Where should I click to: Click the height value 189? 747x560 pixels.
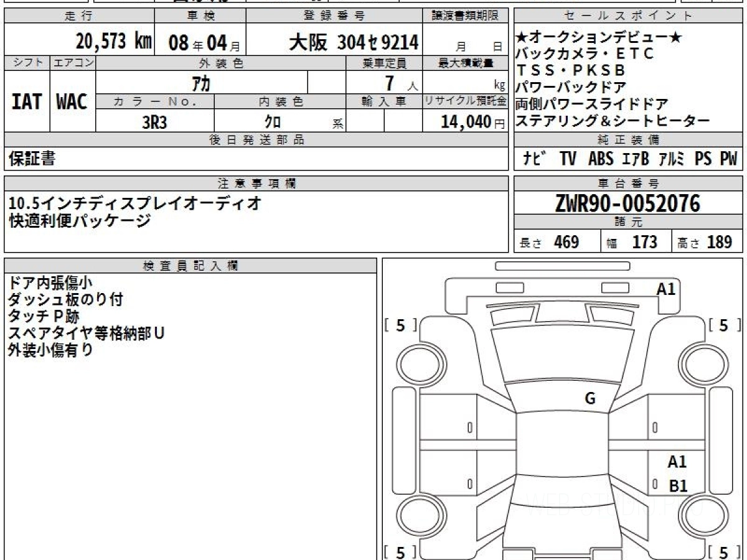click(719, 242)
